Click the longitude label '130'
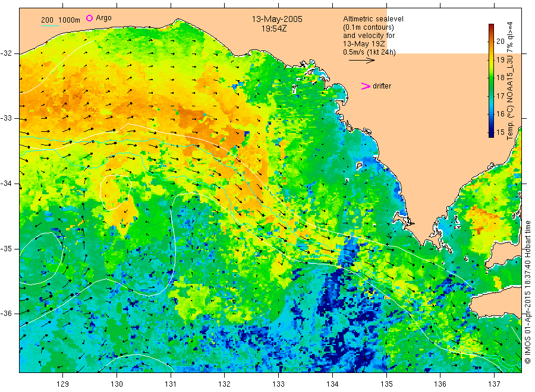Screen dimensions: 535x392 pos(117,384)
